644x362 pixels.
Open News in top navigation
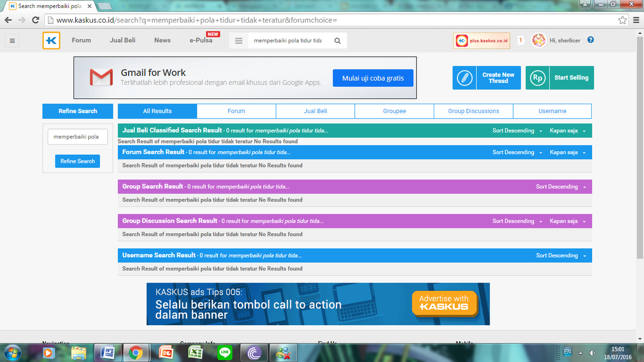coord(163,40)
